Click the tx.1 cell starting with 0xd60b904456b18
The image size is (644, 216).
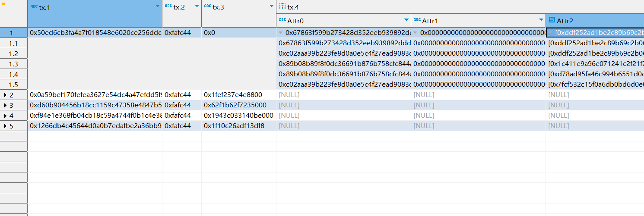click(95, 105)
